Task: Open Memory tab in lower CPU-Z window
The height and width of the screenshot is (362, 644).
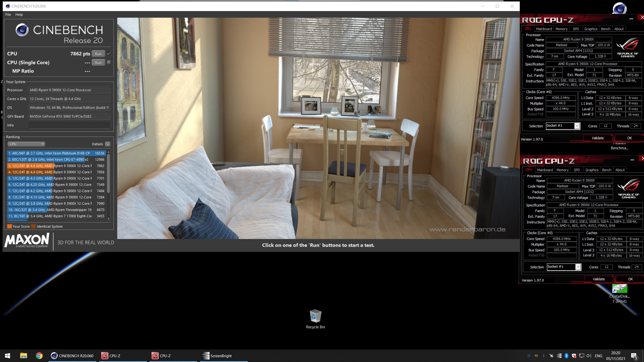Action: (562, 170)
